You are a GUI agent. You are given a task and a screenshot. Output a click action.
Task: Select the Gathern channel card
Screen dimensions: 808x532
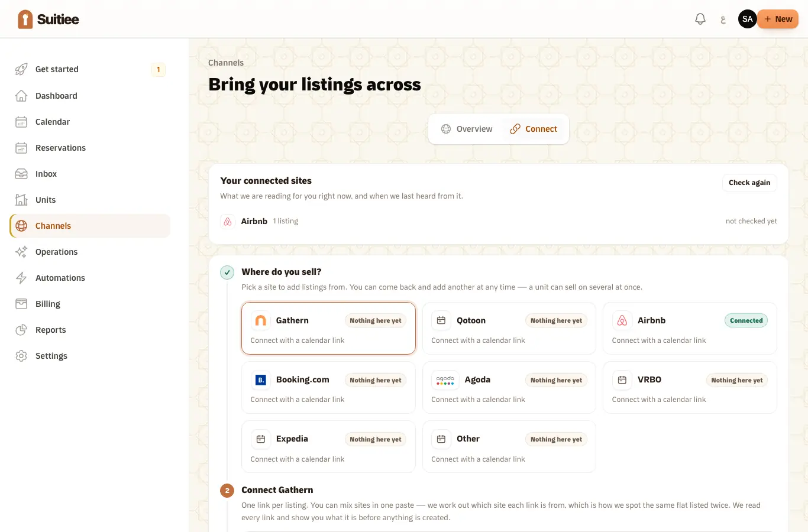click(328, 328)
